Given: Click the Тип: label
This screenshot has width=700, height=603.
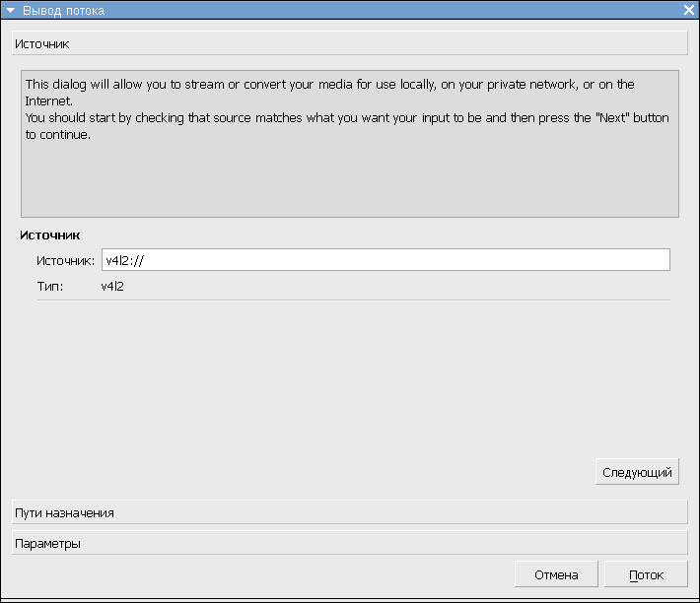Looking at the screenshot, I should (50, 287).
